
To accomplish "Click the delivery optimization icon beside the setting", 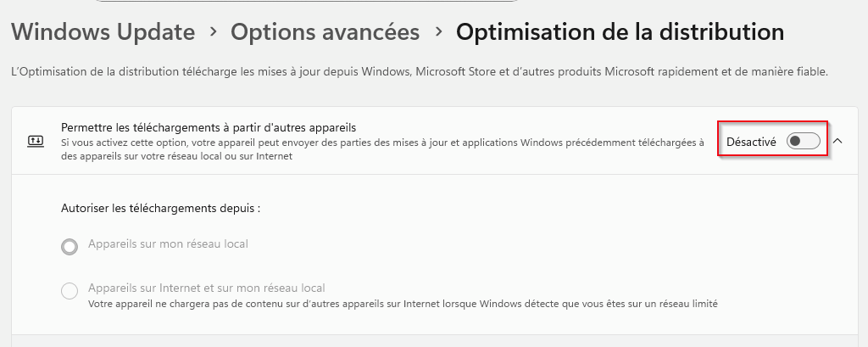I will (35, 142).
